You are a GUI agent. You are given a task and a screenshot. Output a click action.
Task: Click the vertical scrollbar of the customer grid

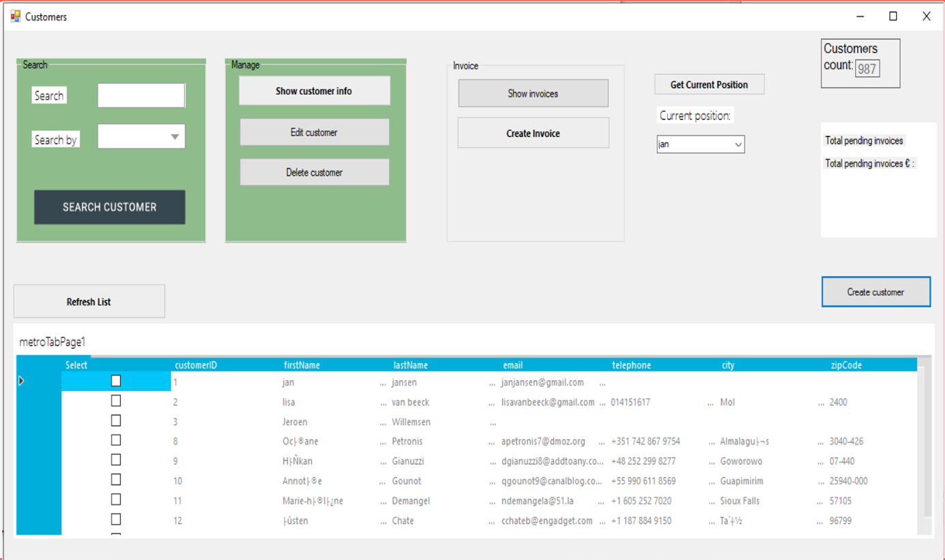(926, 443)
